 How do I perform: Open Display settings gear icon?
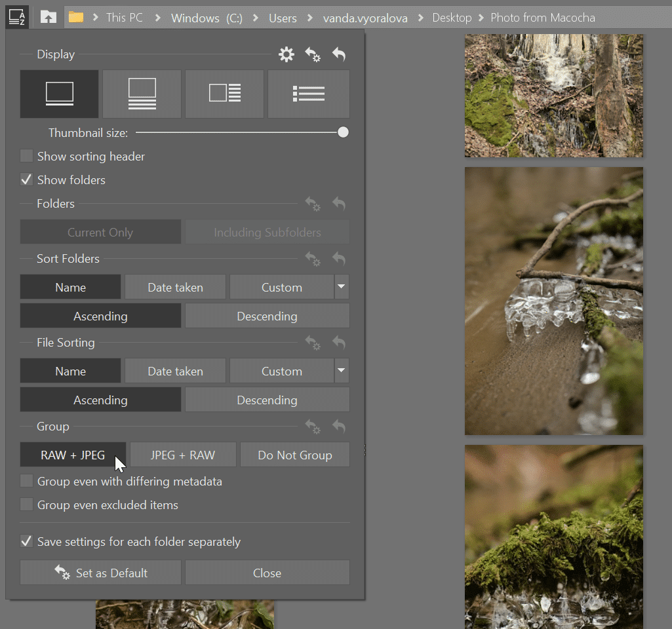(287, 54)
